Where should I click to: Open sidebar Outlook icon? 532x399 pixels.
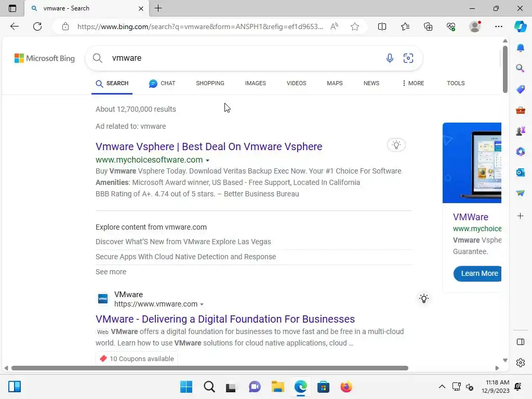(x=520, y=172)
